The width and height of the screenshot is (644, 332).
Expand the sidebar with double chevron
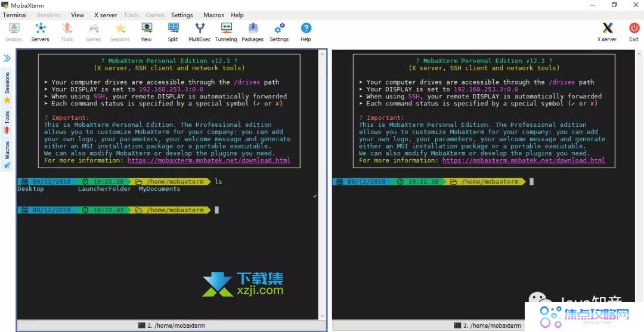[x=7, y=58]
